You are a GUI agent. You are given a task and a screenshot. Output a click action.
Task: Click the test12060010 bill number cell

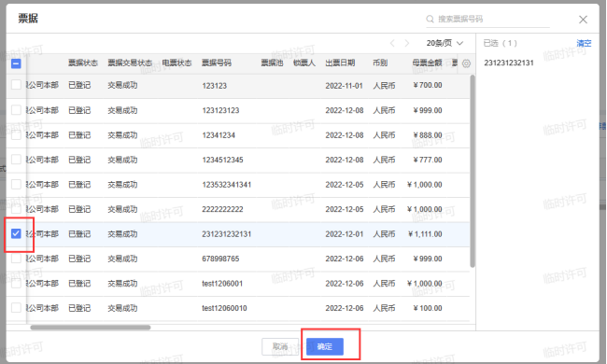point(224,308)
